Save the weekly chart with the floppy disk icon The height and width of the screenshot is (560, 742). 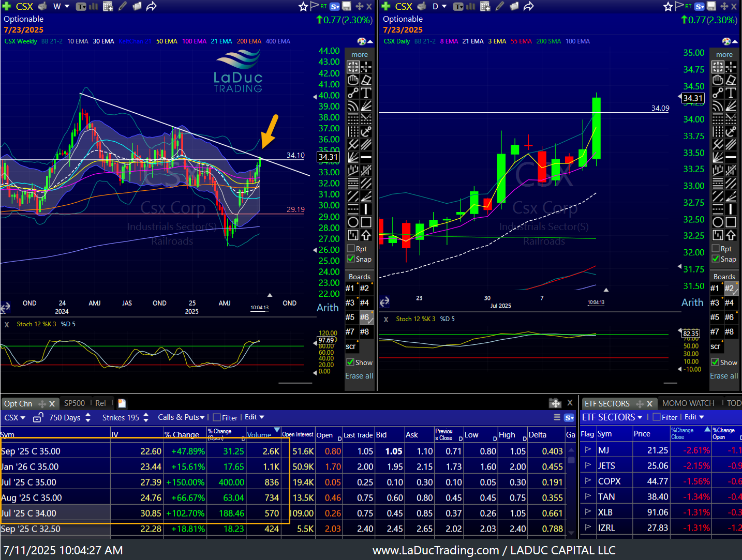click(347, 6)
